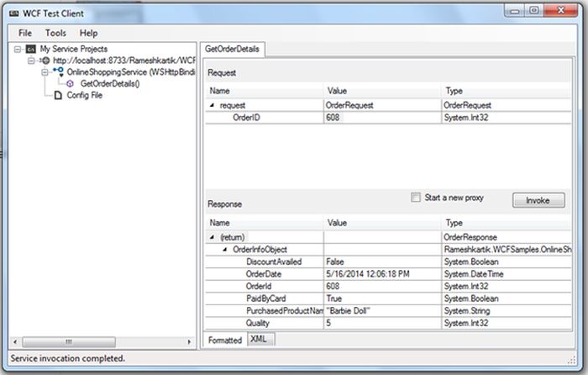Select Config File in the service tree
Screen dimensions: 588x375
pos(84,95)
